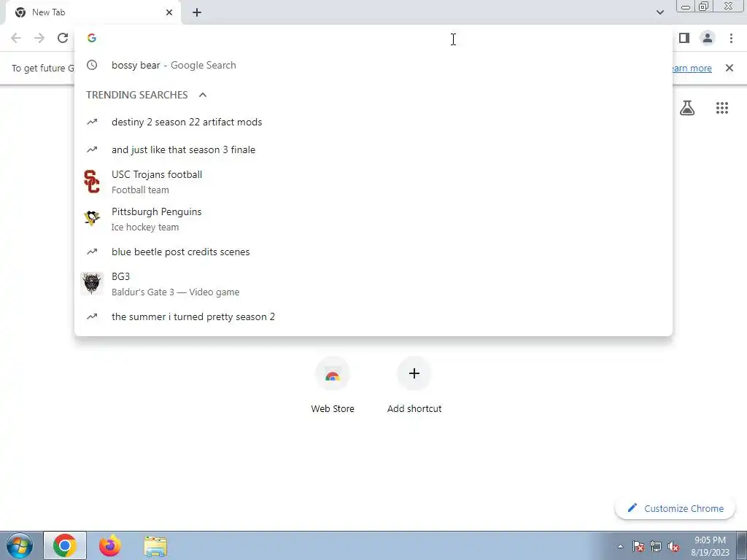Select the blue beetle post credits scenes suggestion
The width and height of the screenshot is (747, 560).
pos(373,252)
